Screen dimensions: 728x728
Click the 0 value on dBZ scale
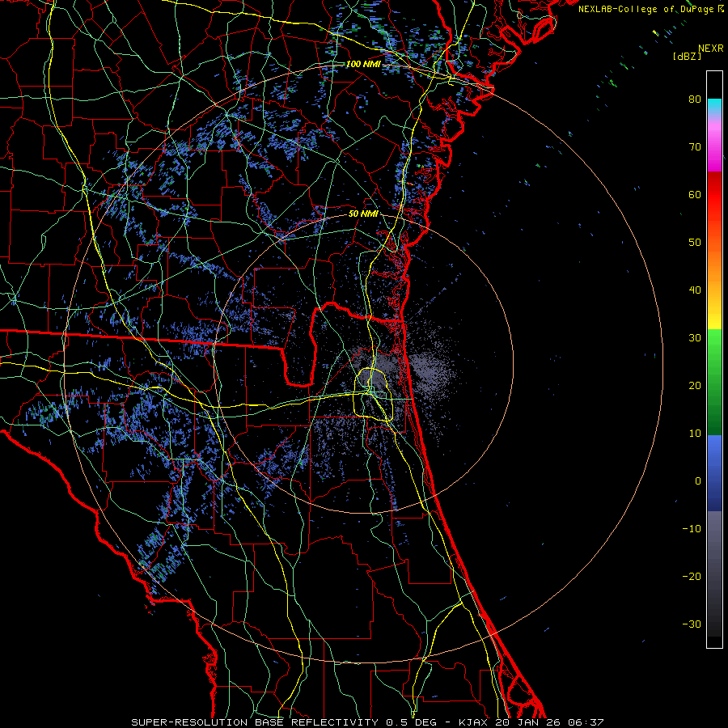pyautogui.click(x=698, y=481)
